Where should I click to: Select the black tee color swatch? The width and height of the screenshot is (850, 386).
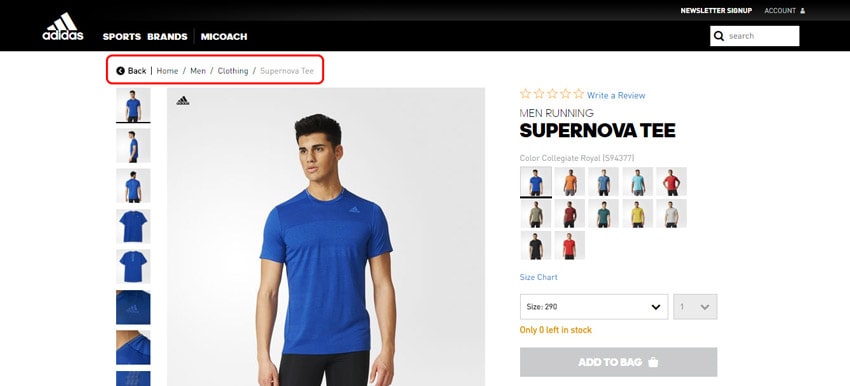(536, 246)
